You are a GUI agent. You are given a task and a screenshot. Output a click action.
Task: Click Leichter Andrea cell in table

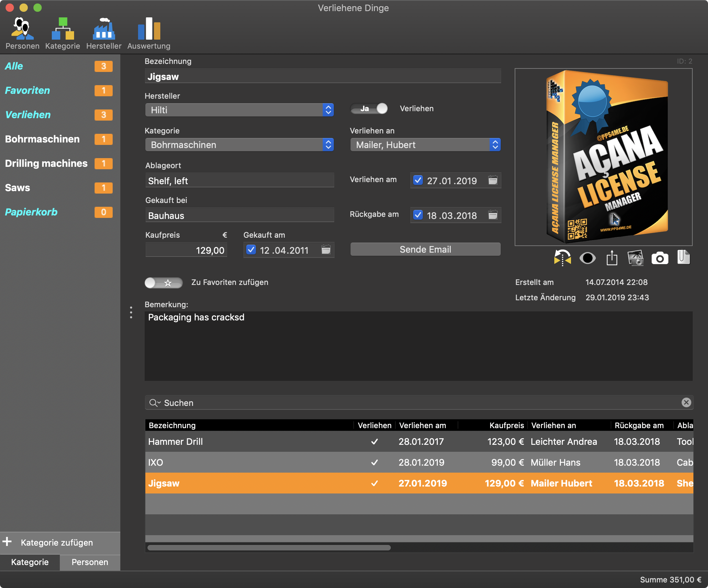564,442
